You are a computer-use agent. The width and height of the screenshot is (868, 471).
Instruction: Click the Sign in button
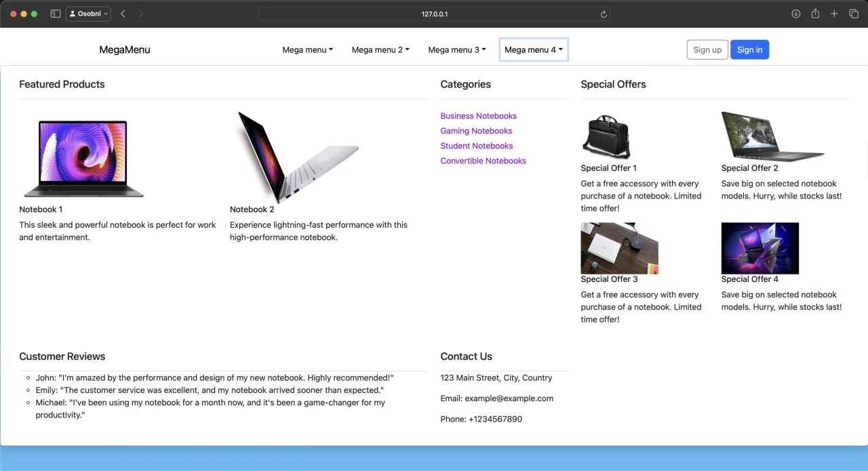point(749,49)
